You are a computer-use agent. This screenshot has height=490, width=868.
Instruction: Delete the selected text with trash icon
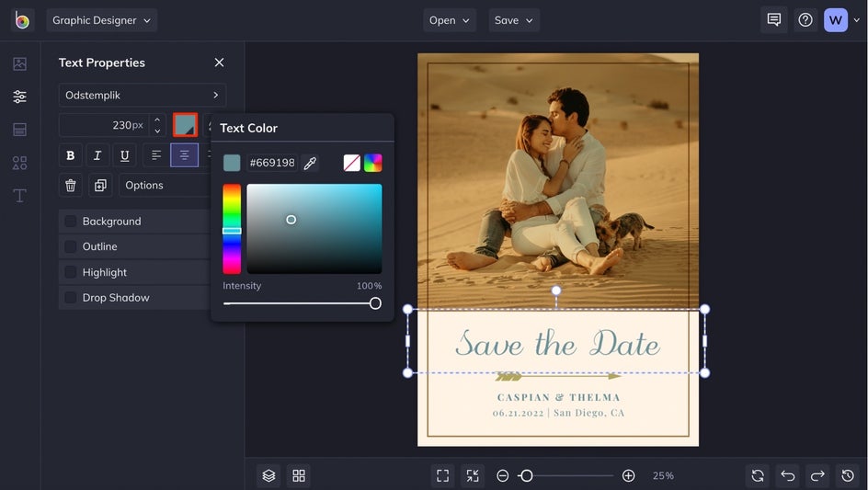click(x=70, y=186)
